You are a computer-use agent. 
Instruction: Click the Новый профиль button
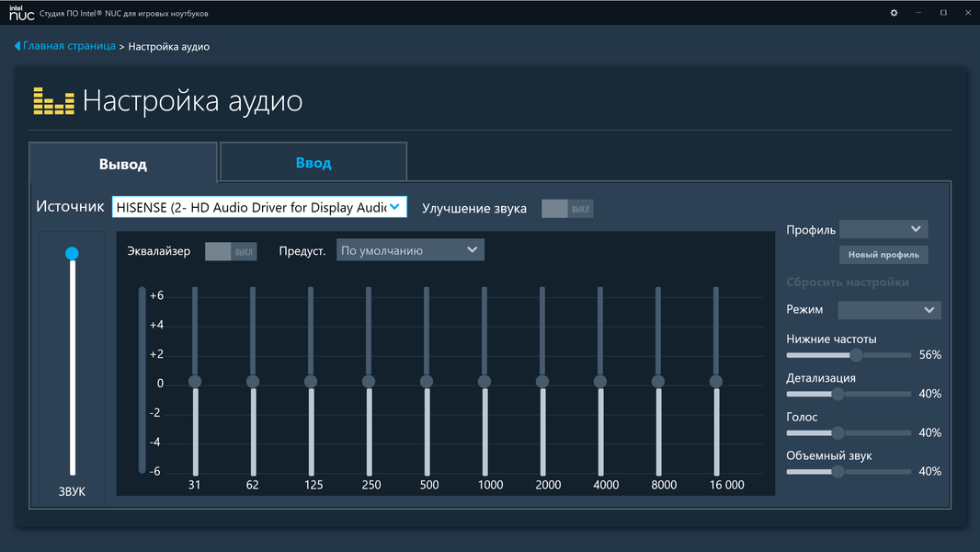click(883, 255)
